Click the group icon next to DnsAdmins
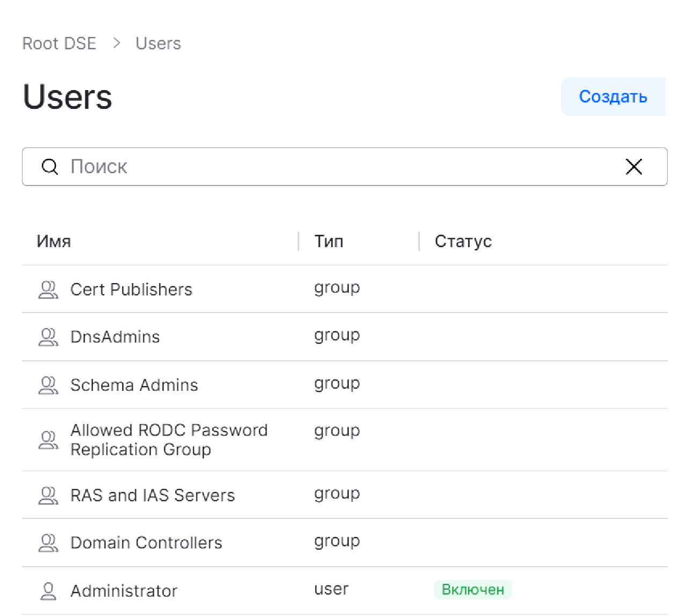 pyautogui.click(x=48, y=337)
